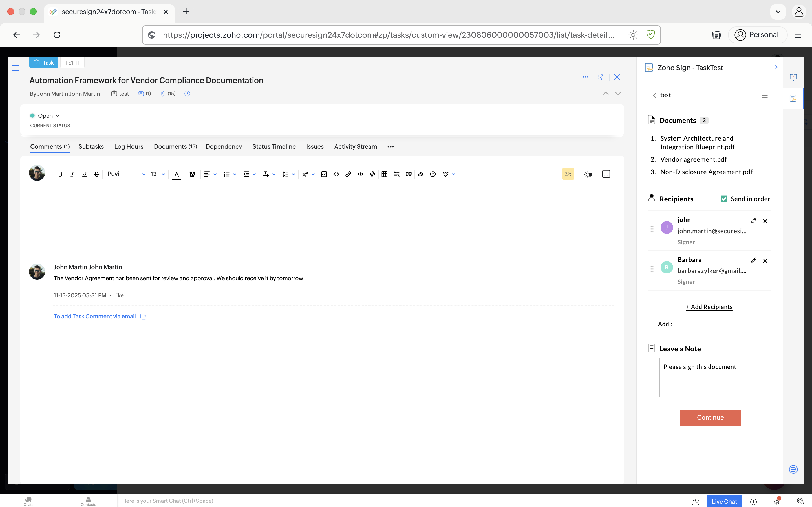Open the emoji picker icon
Viewport: 812px width, 507px height.
433,174
